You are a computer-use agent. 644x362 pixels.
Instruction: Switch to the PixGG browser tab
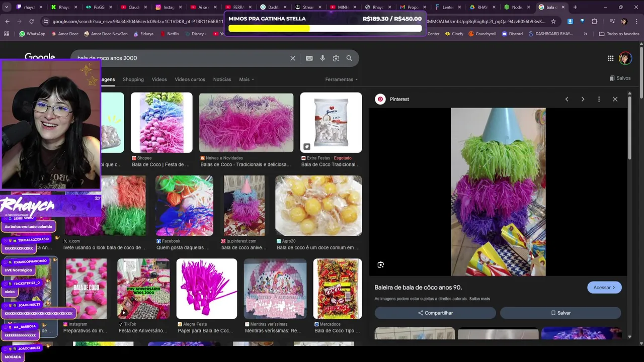tap(98, 7)
